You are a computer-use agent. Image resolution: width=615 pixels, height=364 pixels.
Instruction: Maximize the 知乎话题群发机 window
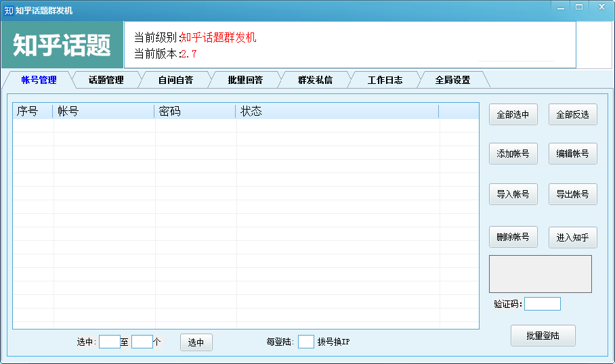[x=579, y=7]
